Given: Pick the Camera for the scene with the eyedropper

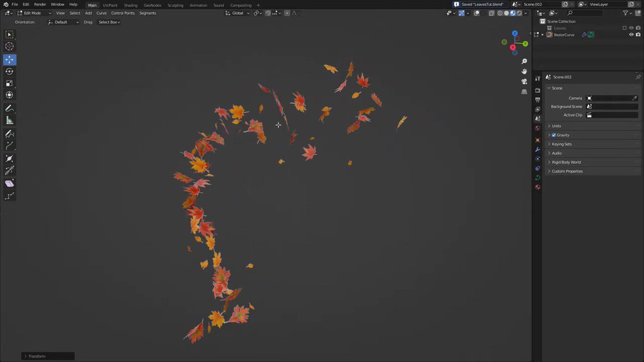Looking at the screenshot, I should pyautogui.click(x=634, y=98).
